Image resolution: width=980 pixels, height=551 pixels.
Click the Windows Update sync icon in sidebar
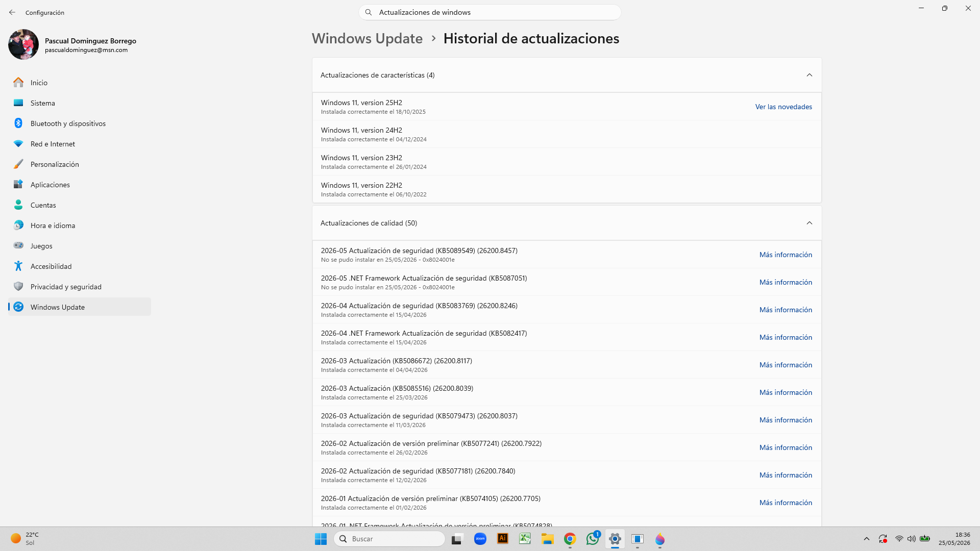(18, 307)
